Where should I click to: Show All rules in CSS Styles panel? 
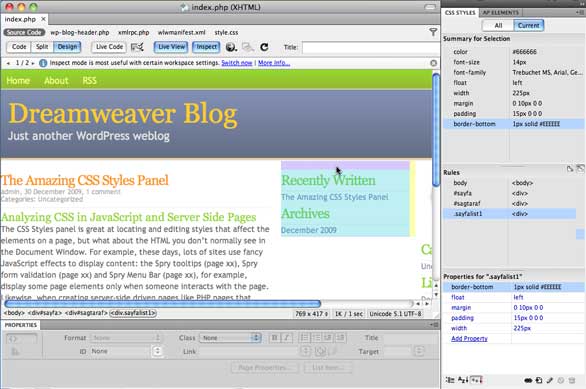(498, 25)
